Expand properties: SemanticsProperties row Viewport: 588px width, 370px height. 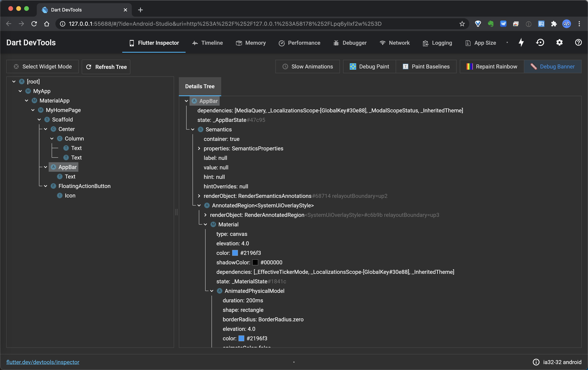199,148
